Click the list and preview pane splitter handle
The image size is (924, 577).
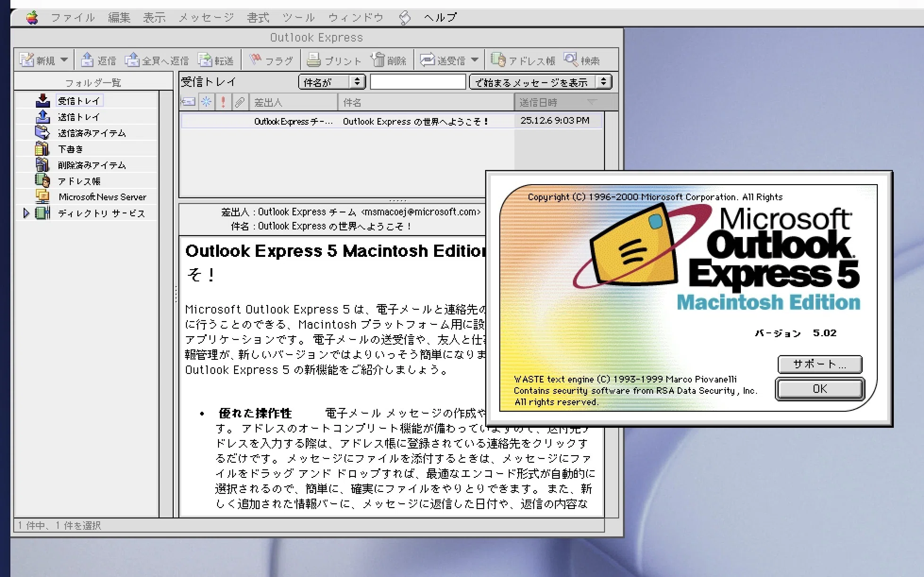[398, 200]
